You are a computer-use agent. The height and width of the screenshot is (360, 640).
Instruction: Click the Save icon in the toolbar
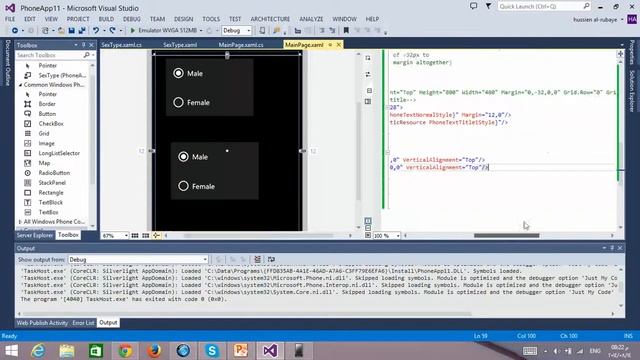point(71,31)
